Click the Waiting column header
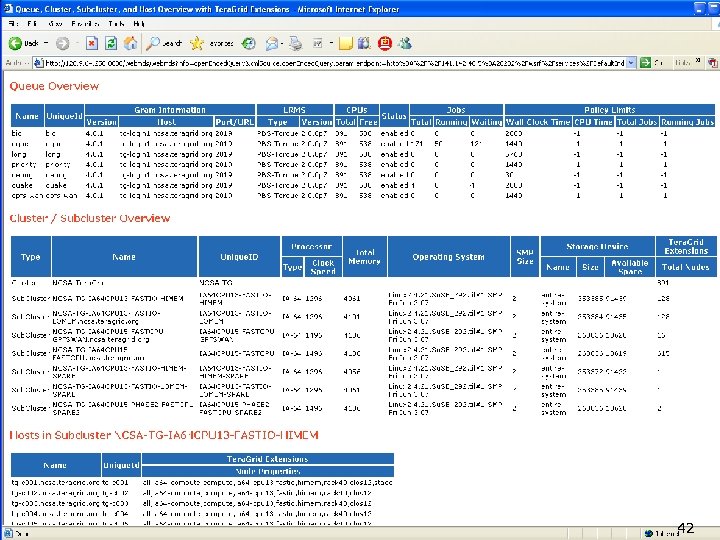 pyautogui.click(x=486, y=122)
